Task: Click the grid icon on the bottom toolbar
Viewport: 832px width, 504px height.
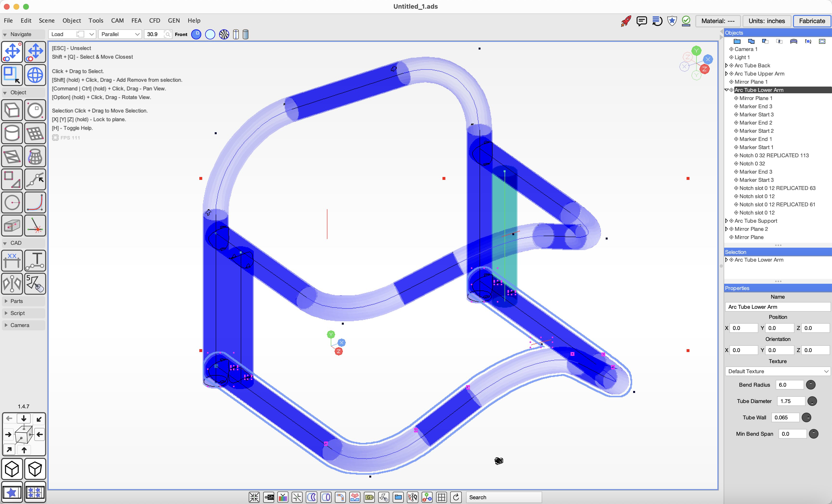Action: coord(441,497)
